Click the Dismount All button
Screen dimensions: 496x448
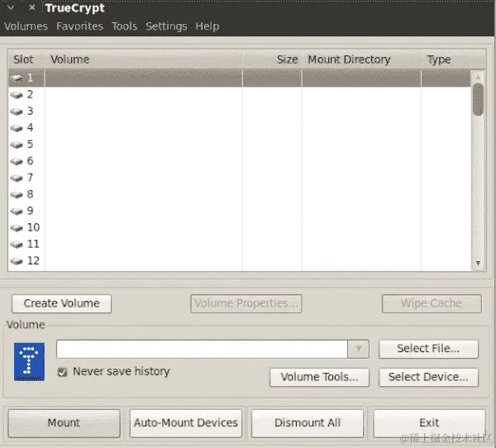click(x=308, y=423)
